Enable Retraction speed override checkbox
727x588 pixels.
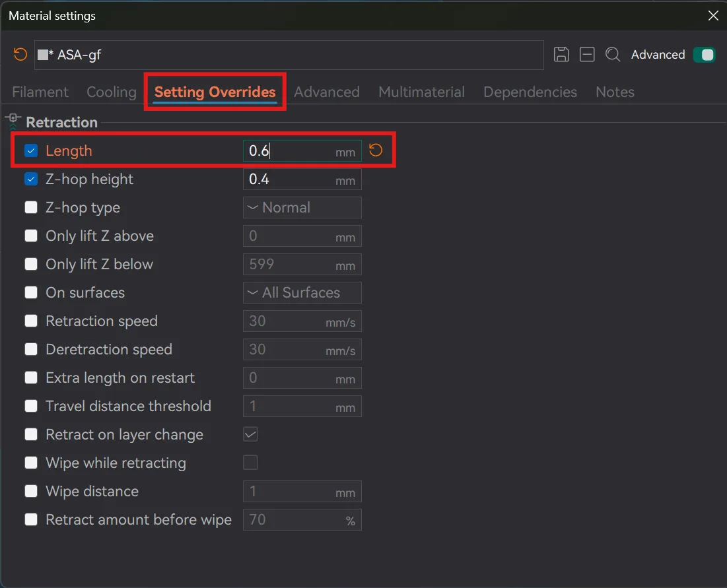tap(31, 321)
